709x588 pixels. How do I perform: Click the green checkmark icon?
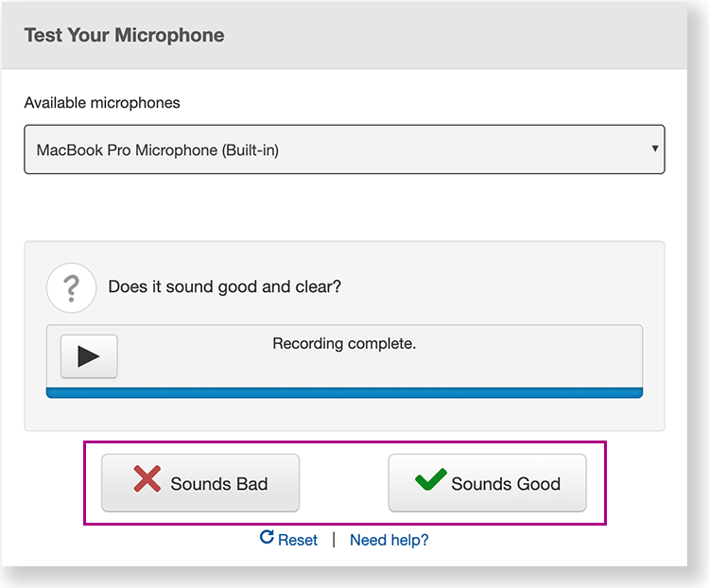[431, 480]
